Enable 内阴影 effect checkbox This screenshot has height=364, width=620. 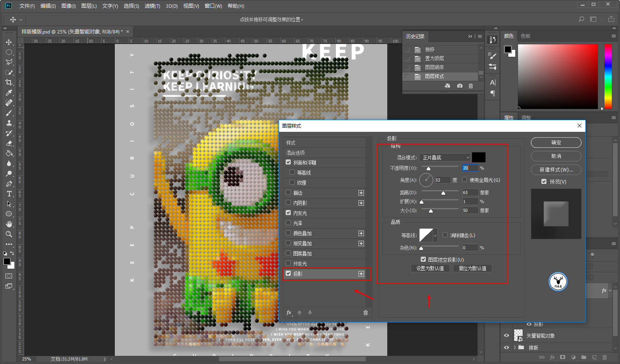[x=288, y=203]
